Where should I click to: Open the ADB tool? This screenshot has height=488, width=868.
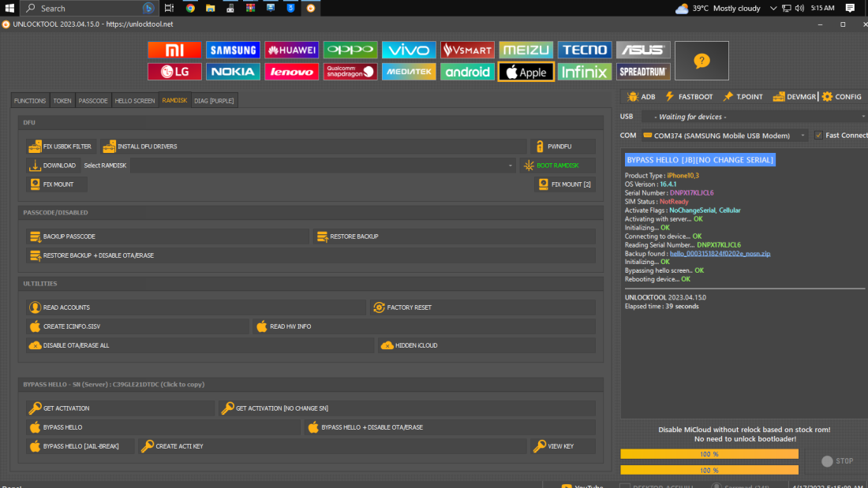pyautogui.click(x=642, y=97)
